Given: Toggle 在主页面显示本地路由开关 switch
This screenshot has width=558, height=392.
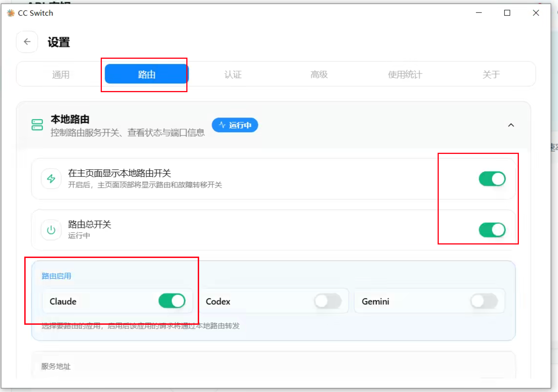Looking at the screenshot, I should tap(492, 179).
